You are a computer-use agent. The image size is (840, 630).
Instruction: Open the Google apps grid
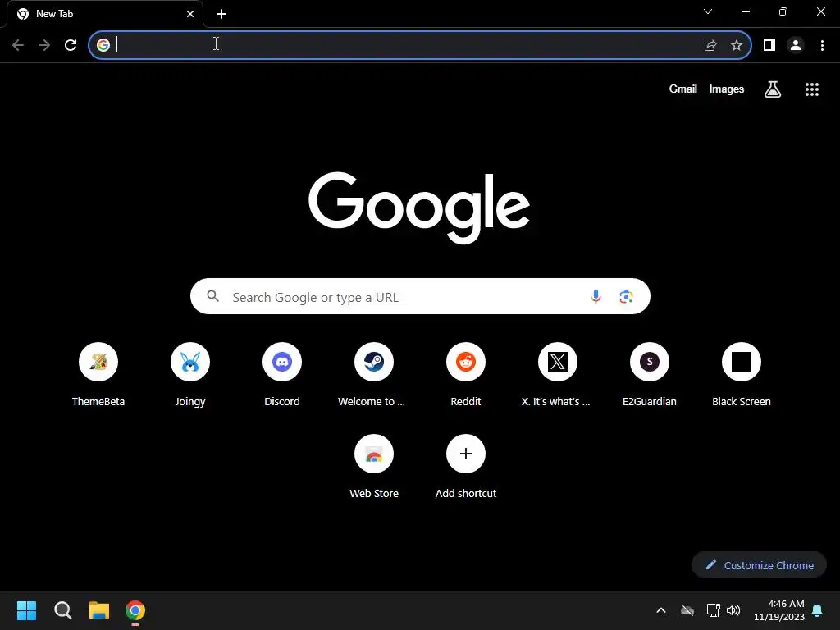click(x=812, y=89)
